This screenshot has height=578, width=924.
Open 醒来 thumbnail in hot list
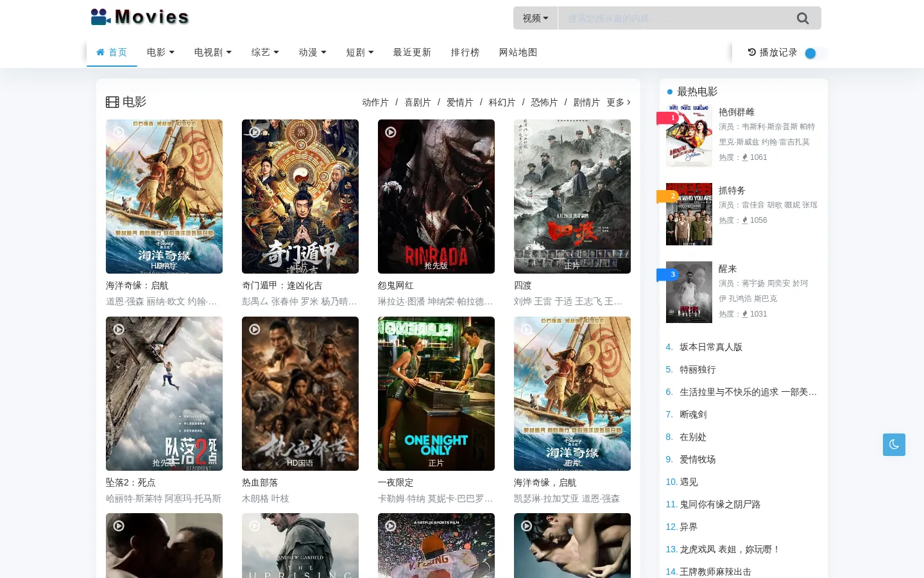click(x=689, y=292)
